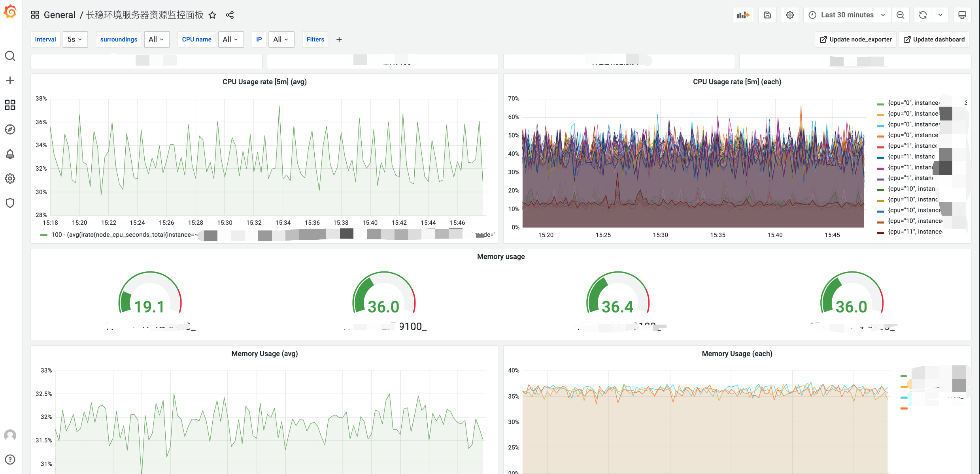Star this dashboard as favorite
This screenshot has height=474, width=980.
(x=212, y=15)
